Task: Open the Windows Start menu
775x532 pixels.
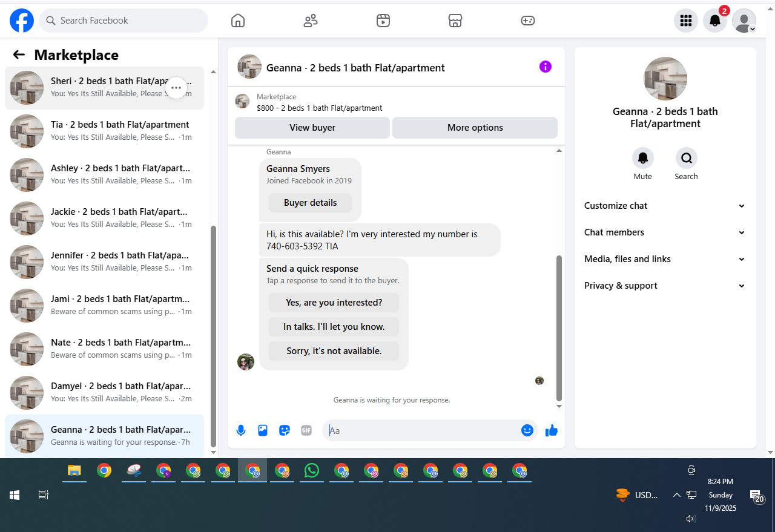Action: 15,495
